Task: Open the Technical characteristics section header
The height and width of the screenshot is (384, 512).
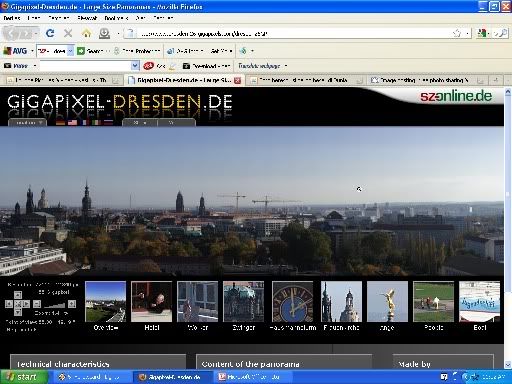Action: point(98,363)
